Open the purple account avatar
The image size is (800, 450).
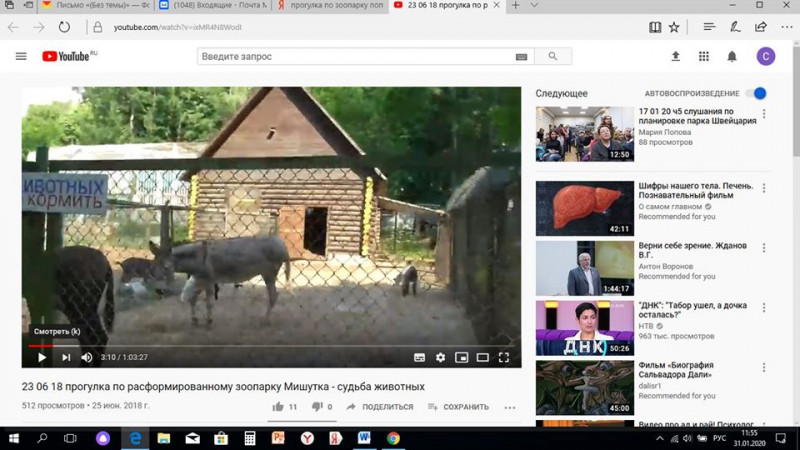pos(765,56)
